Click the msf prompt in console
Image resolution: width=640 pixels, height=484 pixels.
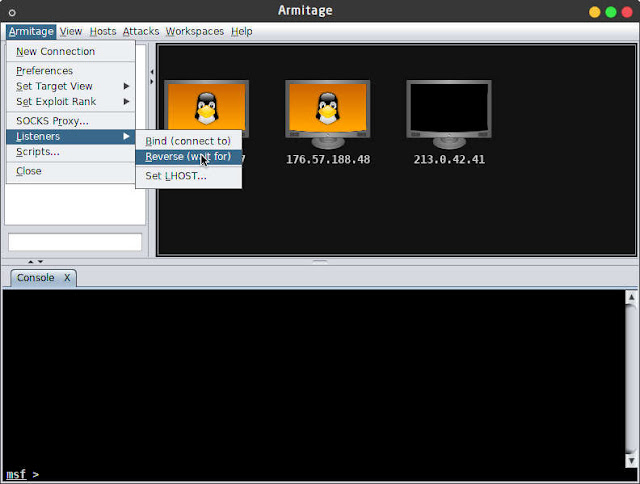coord(22,475)
